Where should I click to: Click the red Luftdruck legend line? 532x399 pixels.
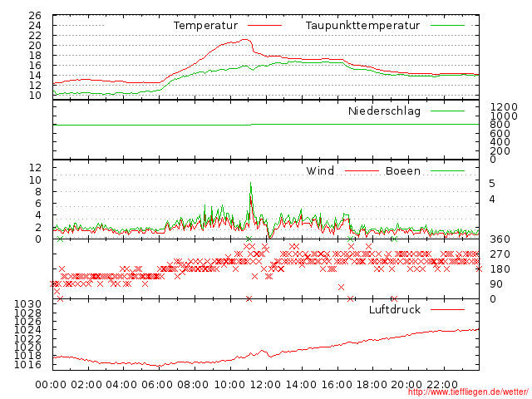[447, 310]
